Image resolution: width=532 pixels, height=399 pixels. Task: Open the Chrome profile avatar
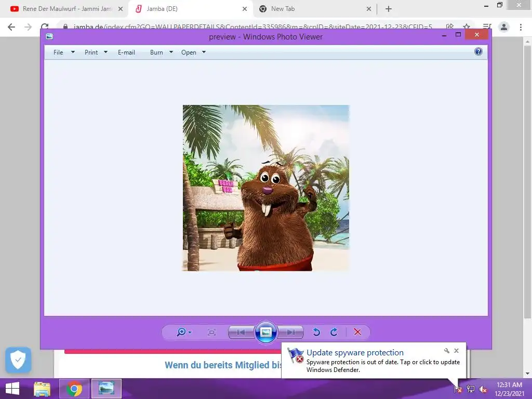[504, 27]
